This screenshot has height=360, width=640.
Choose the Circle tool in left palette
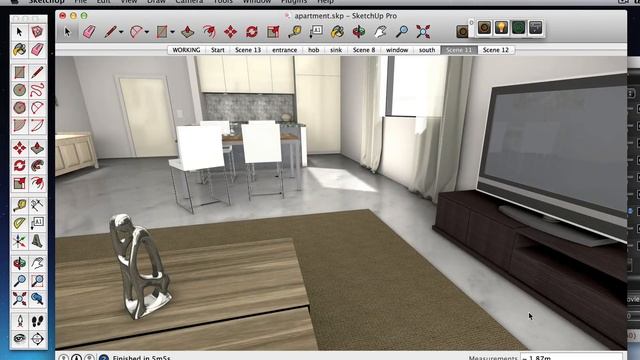(19, 90)
